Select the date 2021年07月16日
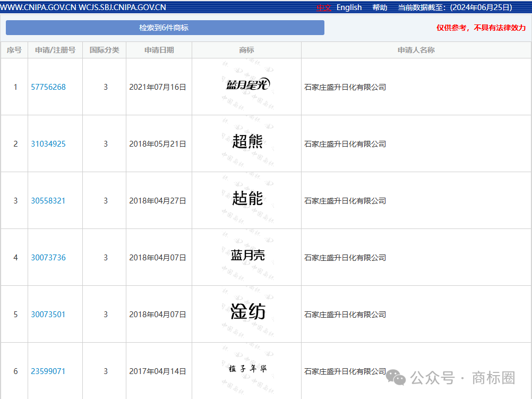Image resolution: width=532 pixels, height=399 pixels. (x=158, y=87)
